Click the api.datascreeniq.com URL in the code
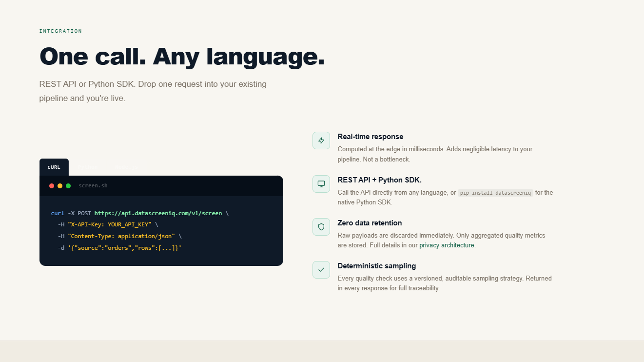644x362 pixels. (x=158, y=213)
